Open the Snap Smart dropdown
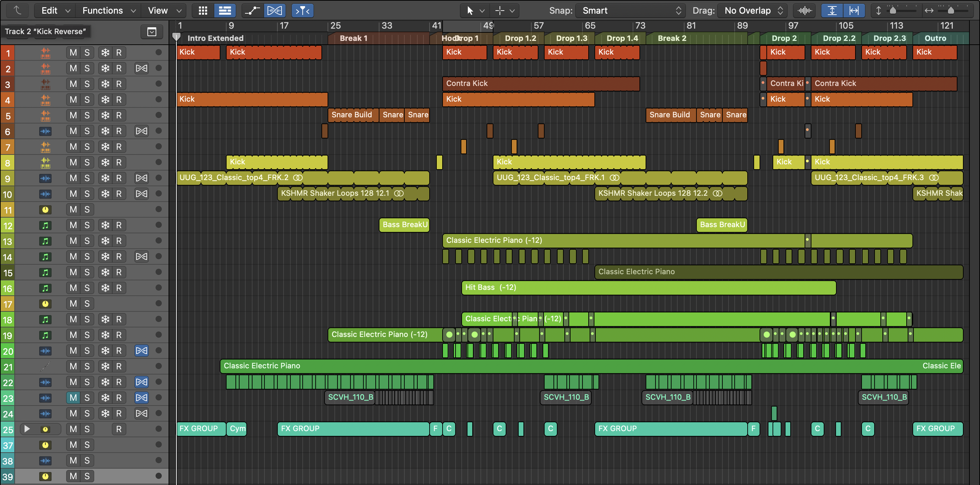 point(630,10)
